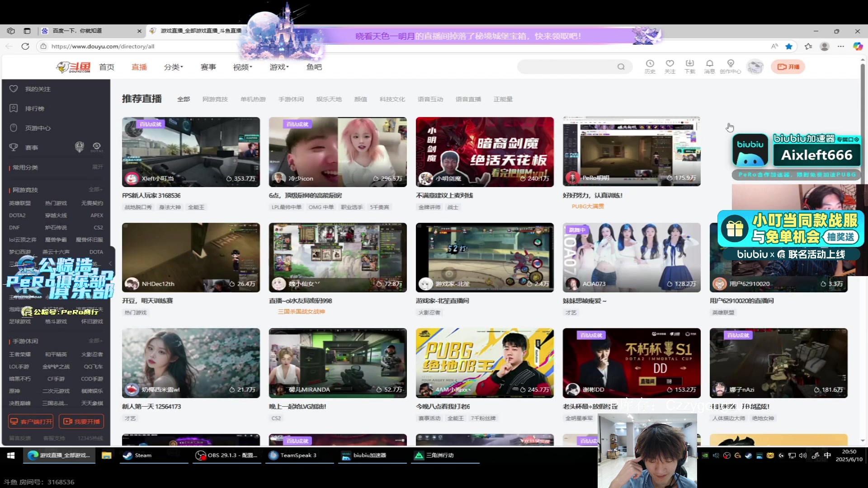Click the read-aloud icon in address bar

click(774, 46)
